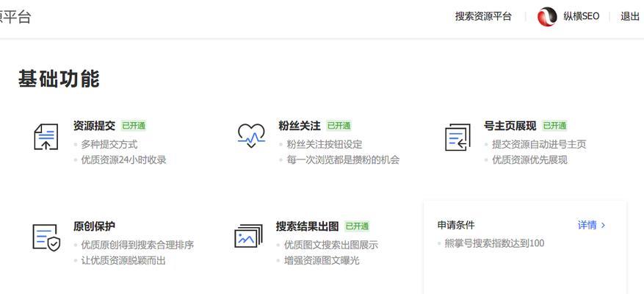Viewport: 644px width, 294px height.
Task: View 详情 for the application conditions
Action: tap(587, 225)
